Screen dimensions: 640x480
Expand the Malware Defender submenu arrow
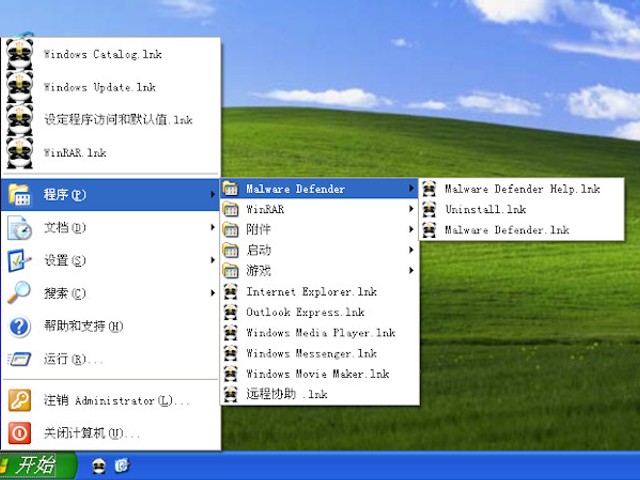pyautogui.click(x=411, y=189)
